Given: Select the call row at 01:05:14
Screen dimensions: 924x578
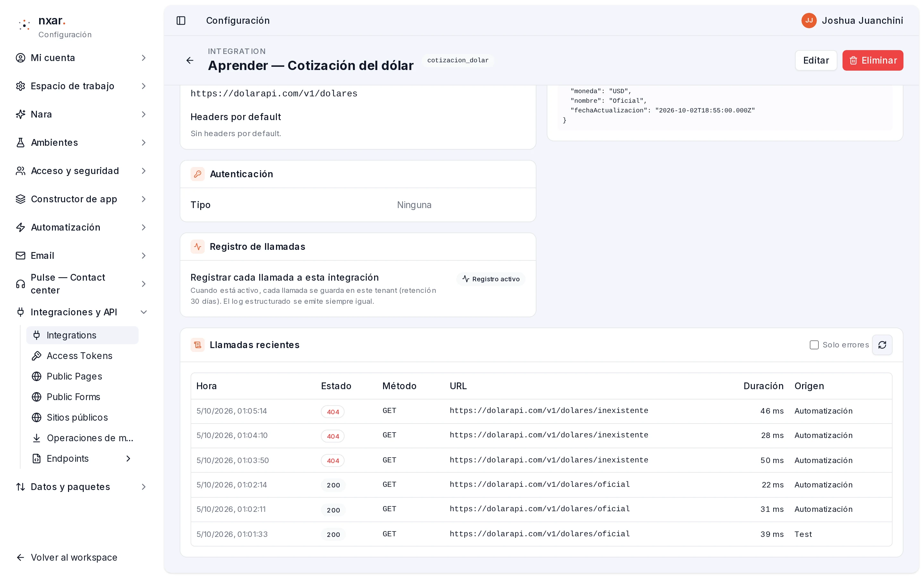Looking at the screenshot, I should pyautogui.click(x=542, y=411).
